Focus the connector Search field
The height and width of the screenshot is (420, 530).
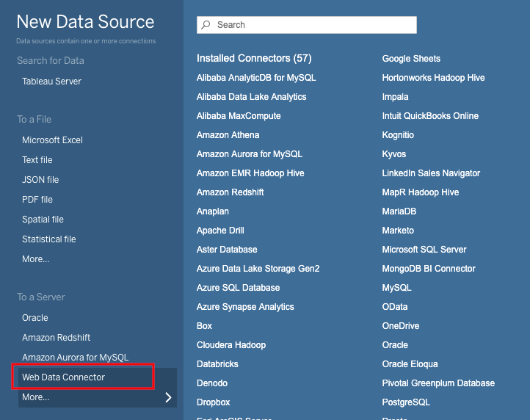click(307, 25)
